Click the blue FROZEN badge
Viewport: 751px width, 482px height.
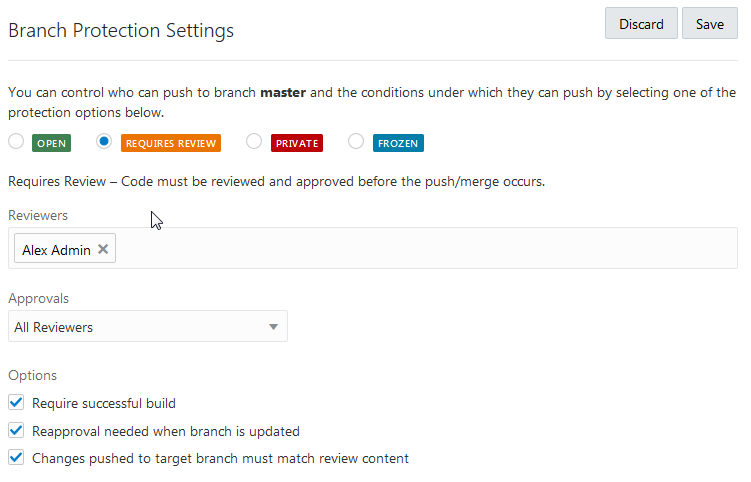pyautogui.click(x=399, y=143)
